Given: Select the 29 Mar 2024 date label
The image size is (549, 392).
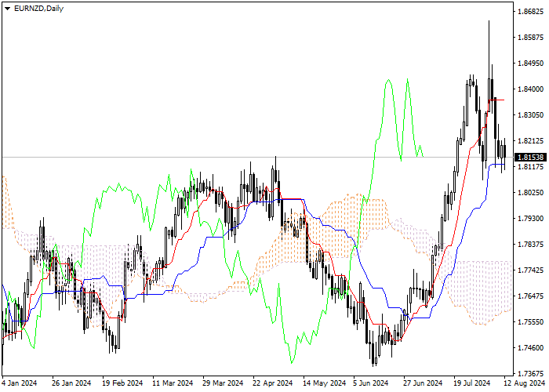Looking at the screenshot, I should 223,383.
